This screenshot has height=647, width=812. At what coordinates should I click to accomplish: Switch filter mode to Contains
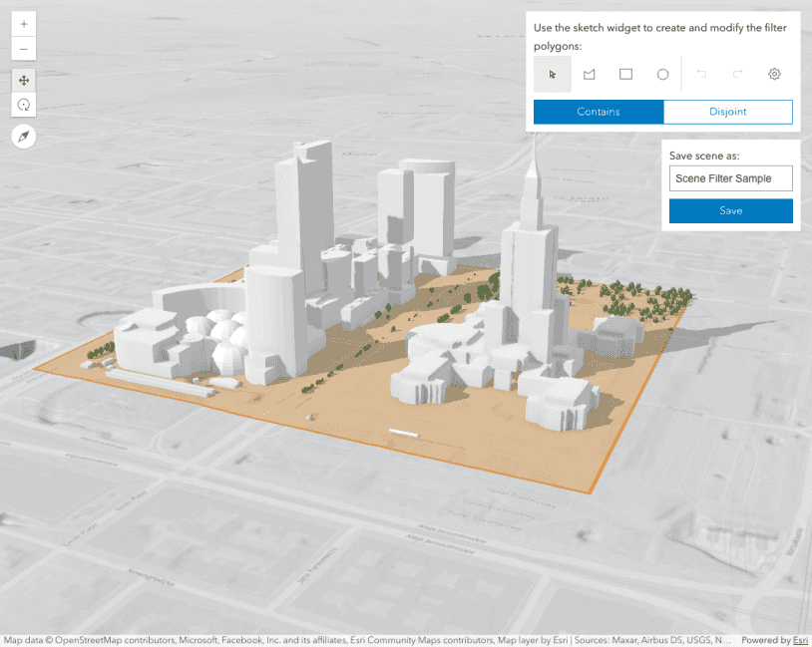599,112
